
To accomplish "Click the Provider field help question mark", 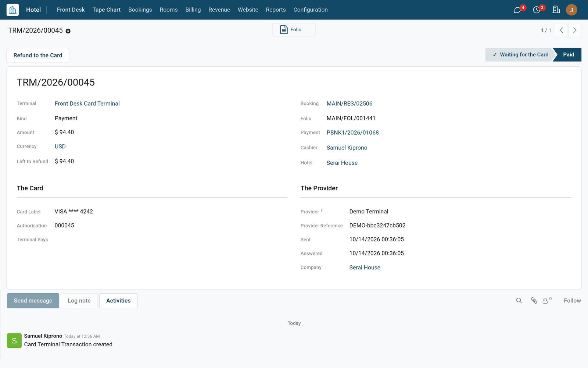I will pos(322,210).
